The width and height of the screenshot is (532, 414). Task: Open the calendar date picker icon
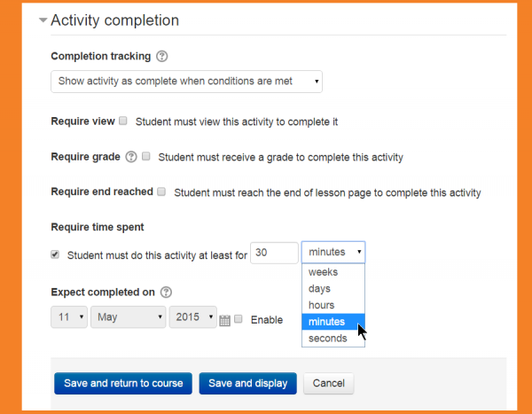(x=224, y=320)
